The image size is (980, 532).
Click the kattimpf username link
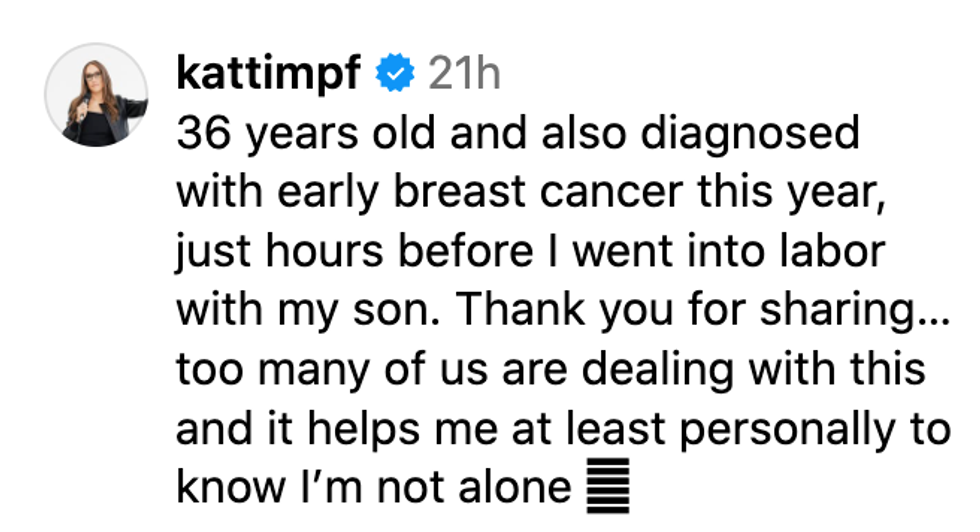[267, 74]
